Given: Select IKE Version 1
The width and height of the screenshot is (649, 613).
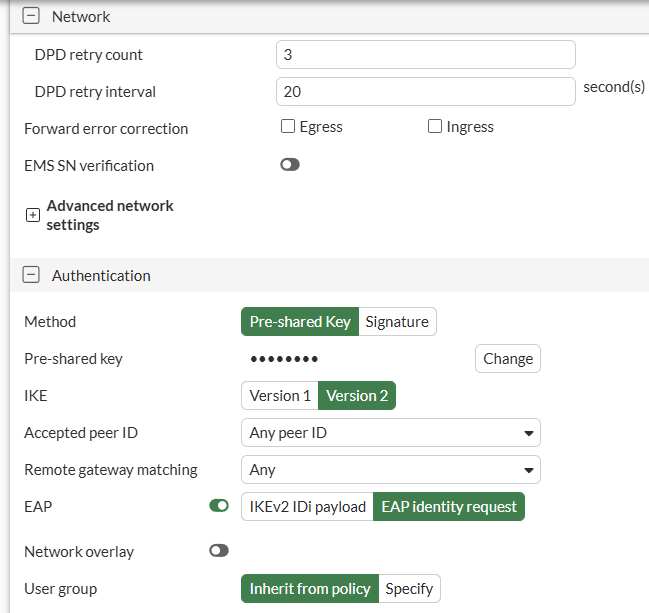Looking at the screenshot, I should pos(280,396).
